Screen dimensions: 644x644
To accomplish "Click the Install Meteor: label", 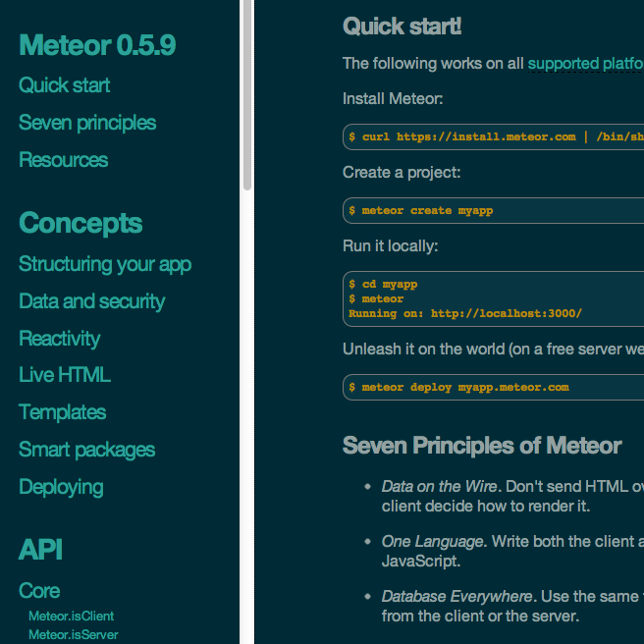I will pyautogui.click(x=393, y=99).
